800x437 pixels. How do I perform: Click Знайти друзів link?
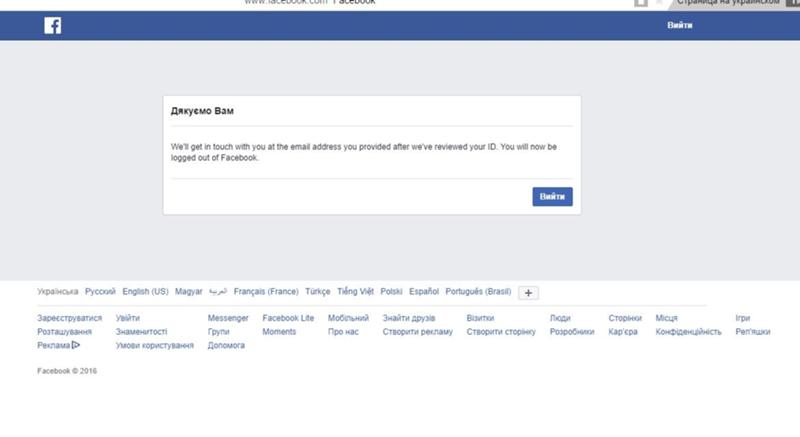pyautogui.click(x=409, y=318)
